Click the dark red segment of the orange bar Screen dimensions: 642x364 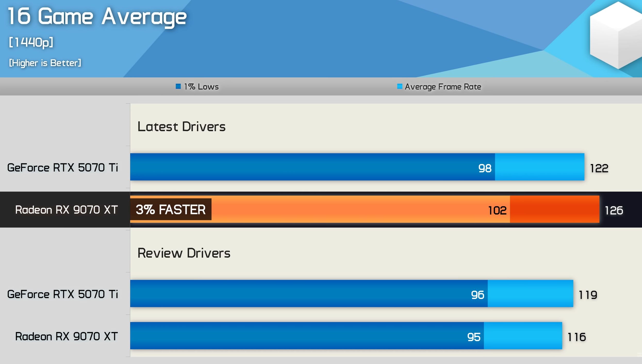555,209
